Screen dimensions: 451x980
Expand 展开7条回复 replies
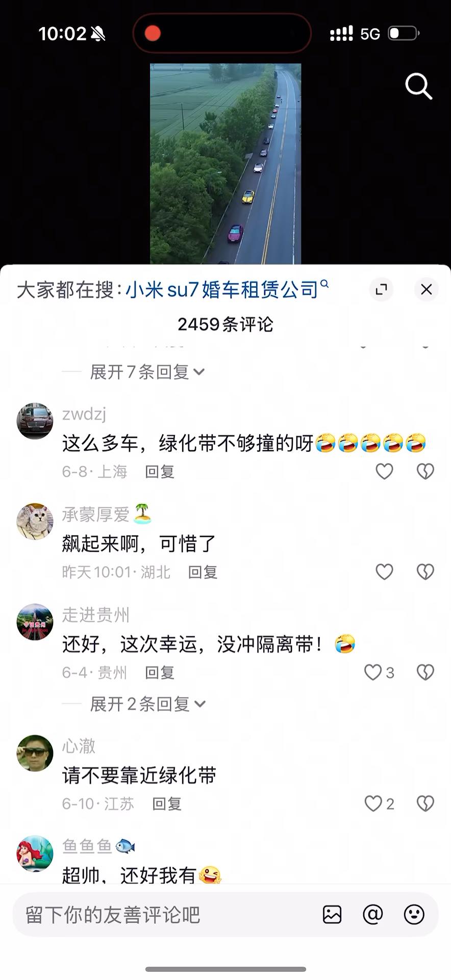click(x=147, y=372)
